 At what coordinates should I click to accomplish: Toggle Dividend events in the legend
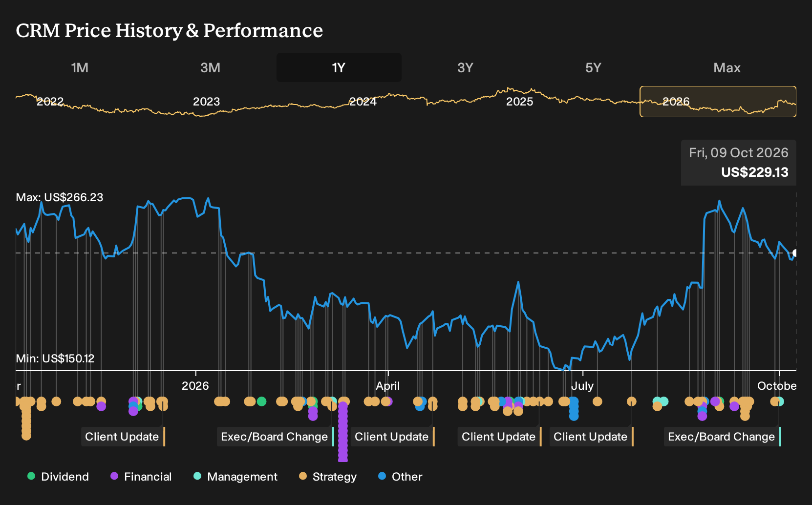pyautogui.click(x=58, y=477)
